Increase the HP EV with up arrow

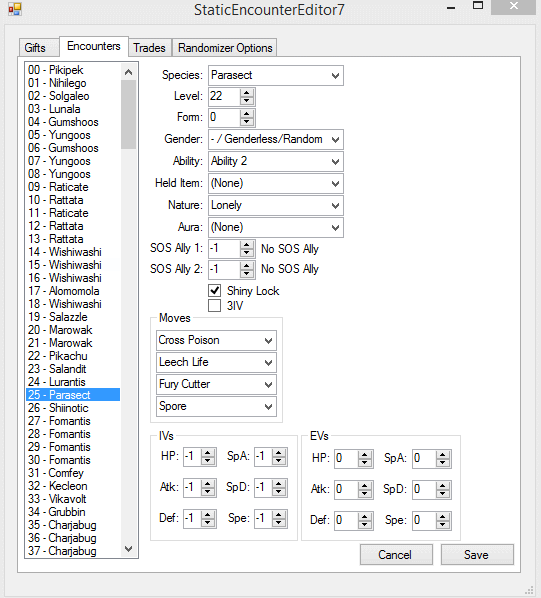(364, 455)
